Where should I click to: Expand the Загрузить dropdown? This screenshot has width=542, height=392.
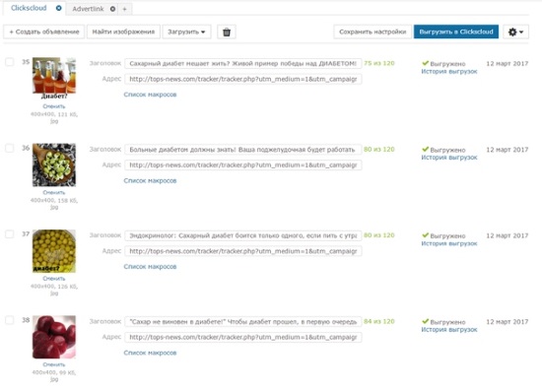pyautogui.click(x=186, y=32)
